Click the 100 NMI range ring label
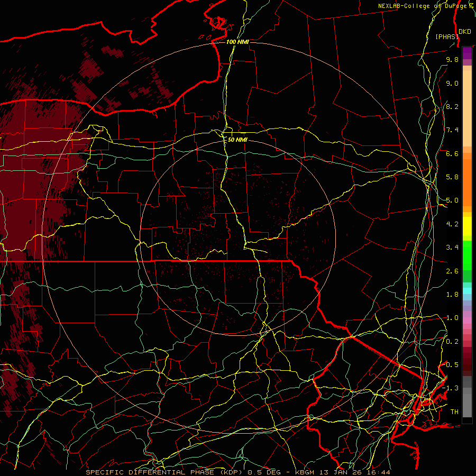The image size is (476, 476). 237,42
